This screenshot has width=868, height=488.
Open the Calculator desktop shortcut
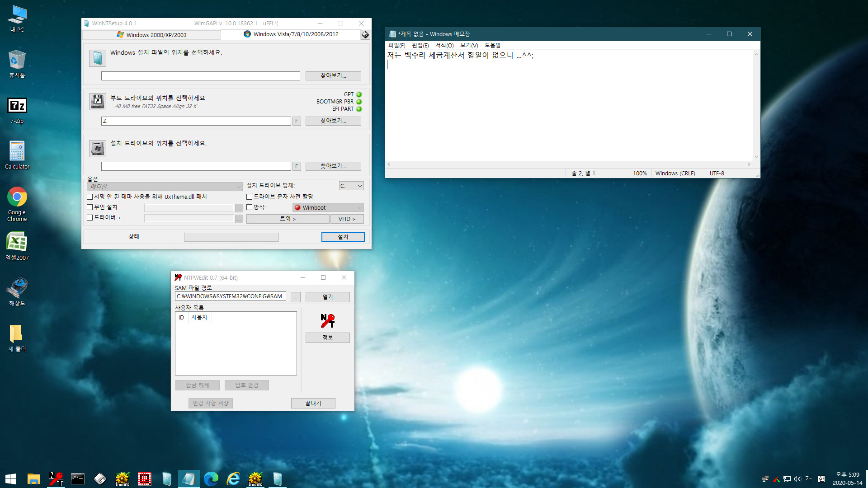(x=17, y=155)
